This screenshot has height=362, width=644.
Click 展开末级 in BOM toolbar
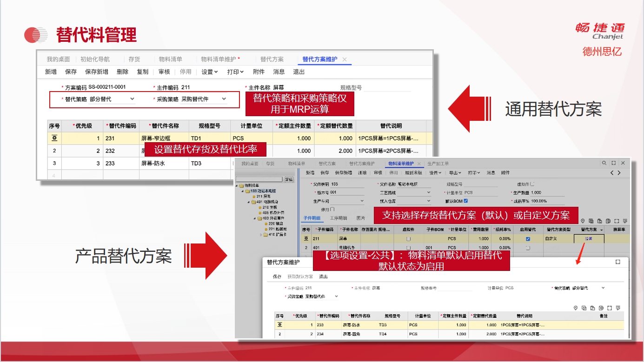point(413,173)
